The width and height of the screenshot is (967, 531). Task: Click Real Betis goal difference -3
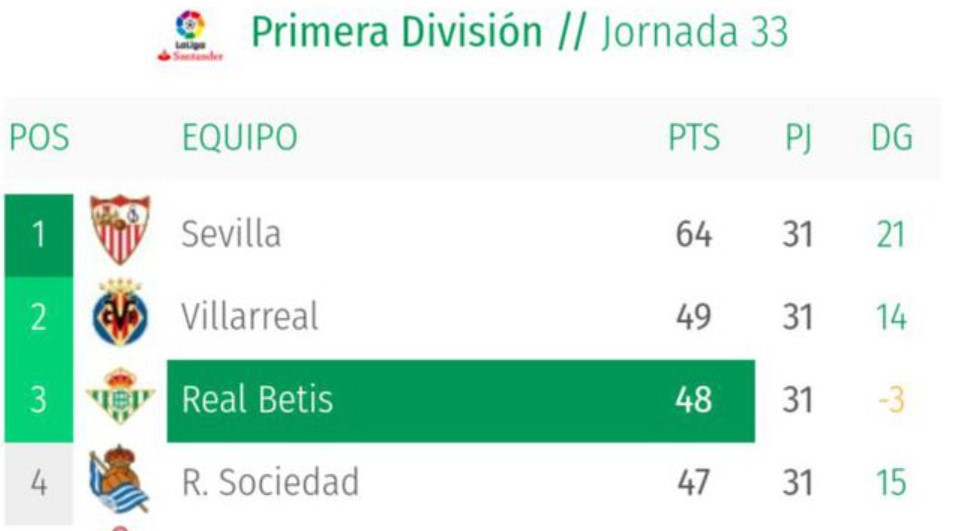click(x=890, y=400)
